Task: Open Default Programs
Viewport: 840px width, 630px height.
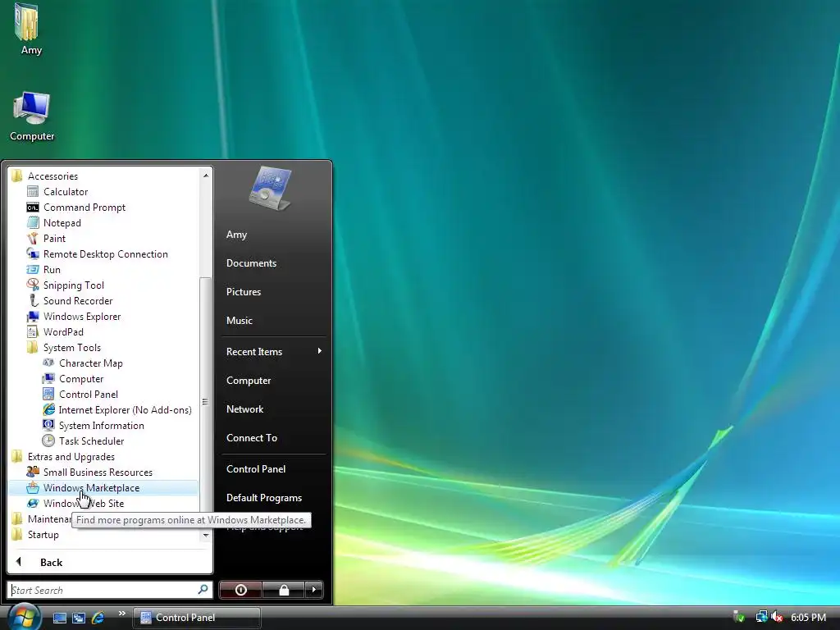Action: click(x=264, y=498)
